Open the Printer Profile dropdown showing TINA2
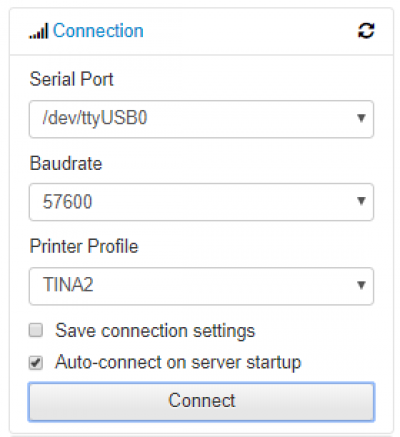This screenshot has width=400, height=437. 201,286
